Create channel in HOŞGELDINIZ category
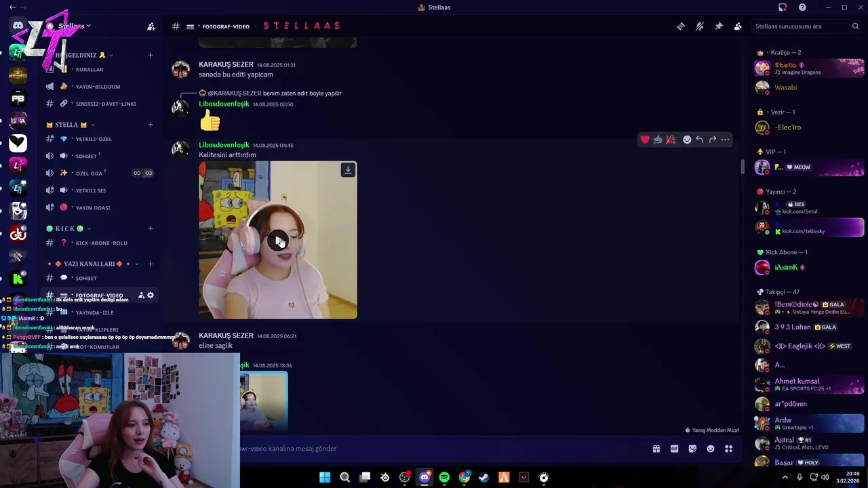Viewport: 868px width, 488px height. pyautogui.click(x=151, y=55)
